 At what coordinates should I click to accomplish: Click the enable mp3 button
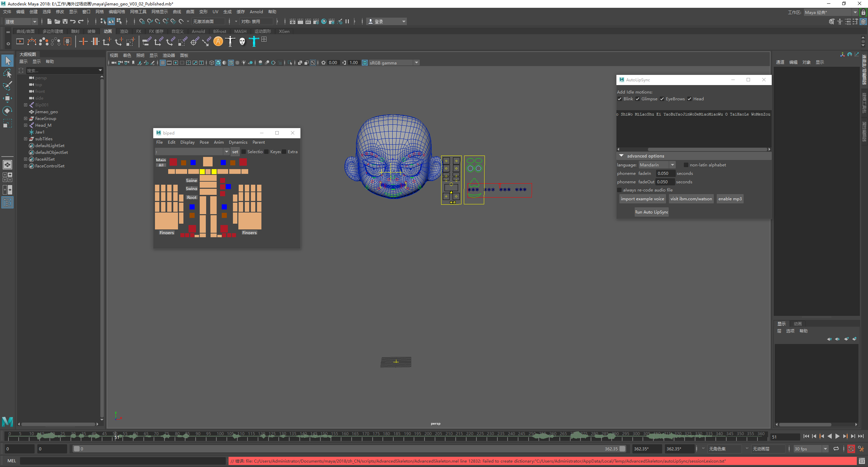730,199
